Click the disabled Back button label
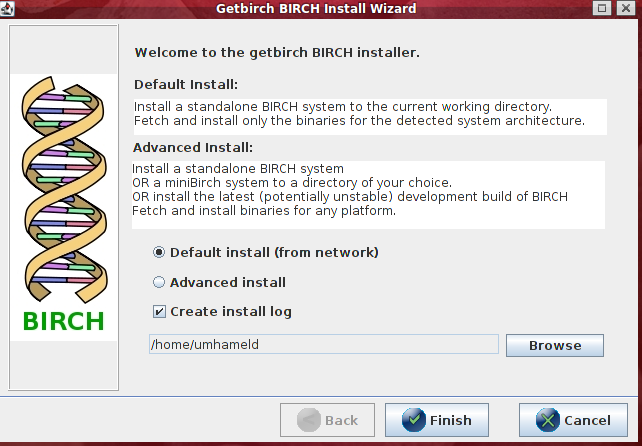The height and width of the screenshot is (446, 642). coord(341,421)
